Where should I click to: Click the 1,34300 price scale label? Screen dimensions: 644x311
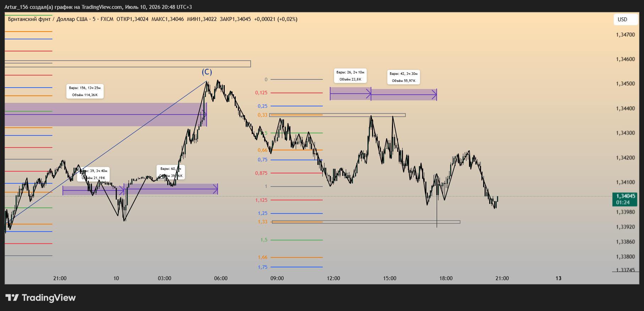click(x=626, y=133)
